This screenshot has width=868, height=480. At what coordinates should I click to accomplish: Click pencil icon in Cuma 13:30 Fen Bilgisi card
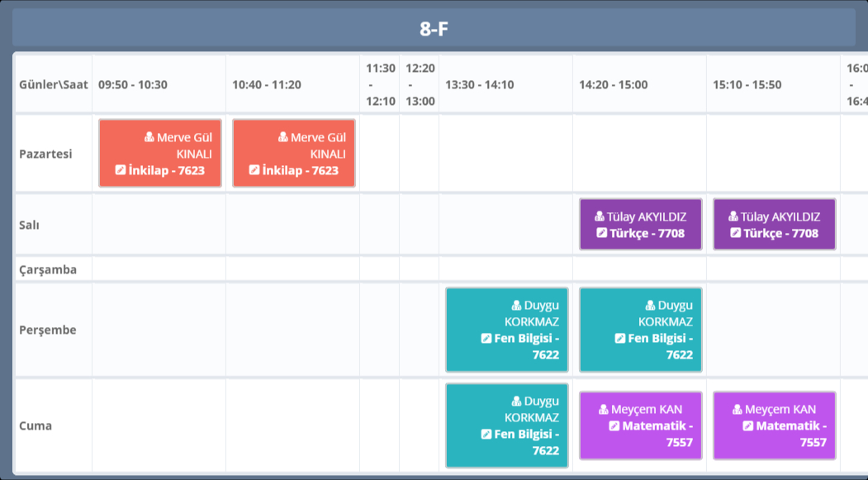pos(486,434)
